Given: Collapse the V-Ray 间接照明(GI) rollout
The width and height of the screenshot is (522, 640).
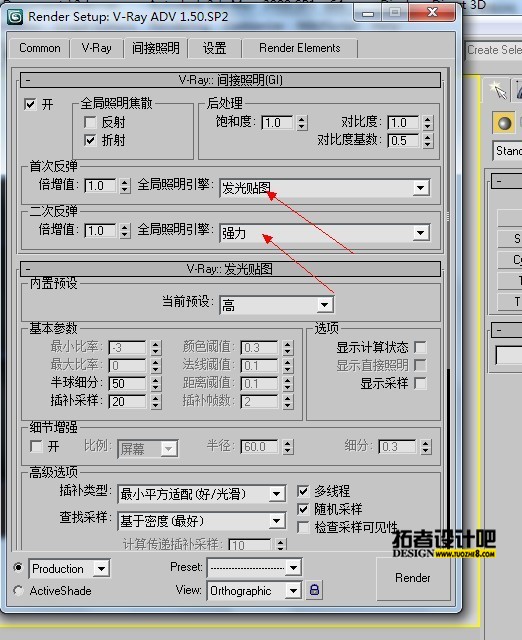Looking at the screenshot, I should point(230,80).
